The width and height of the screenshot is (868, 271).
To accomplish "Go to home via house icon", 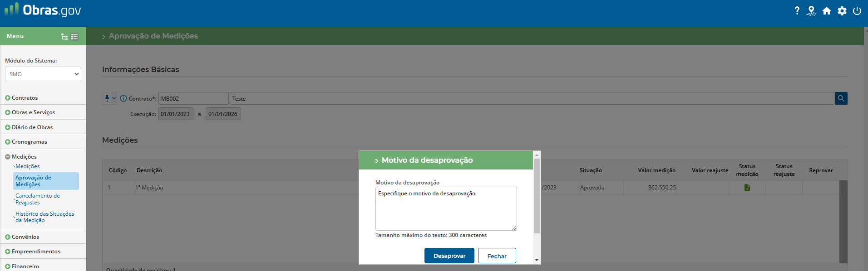I will tap(827, 11).
